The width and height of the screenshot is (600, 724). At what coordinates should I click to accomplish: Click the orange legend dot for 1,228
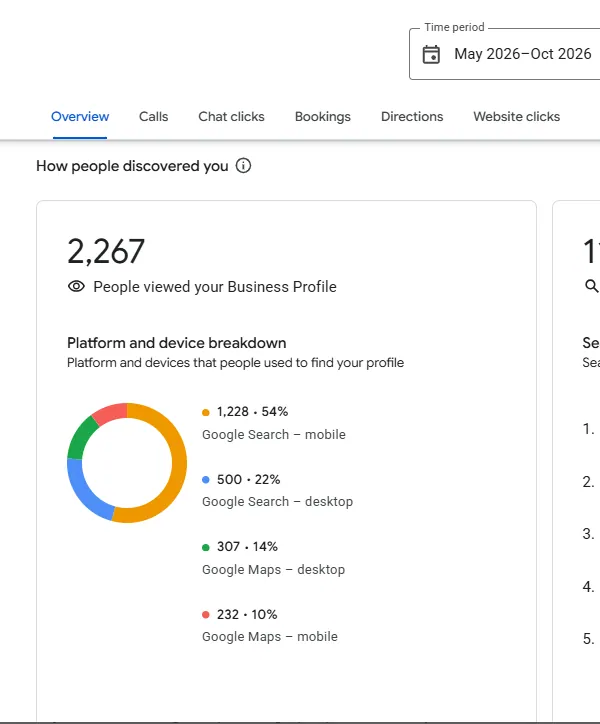206,412
